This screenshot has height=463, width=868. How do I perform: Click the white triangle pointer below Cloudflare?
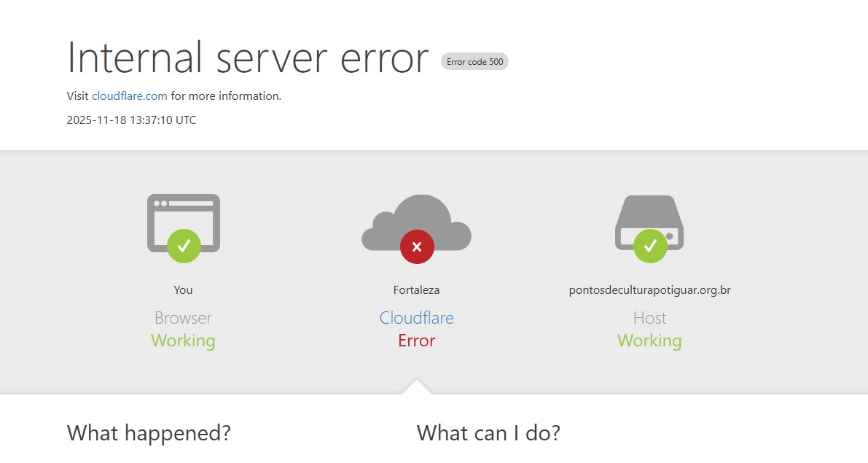pyautogui.click(x=416, y=387)
